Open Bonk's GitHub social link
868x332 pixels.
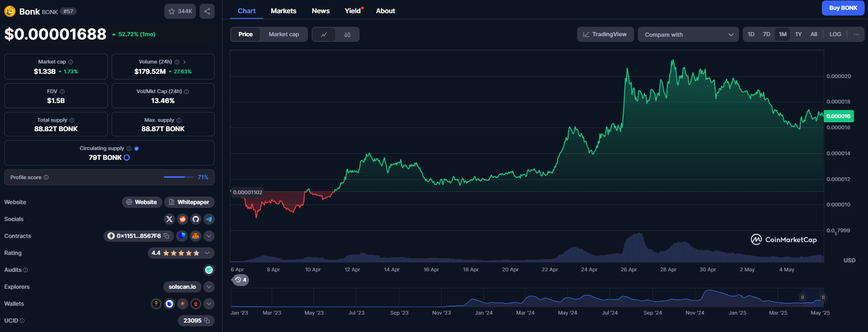click(196, 219)
